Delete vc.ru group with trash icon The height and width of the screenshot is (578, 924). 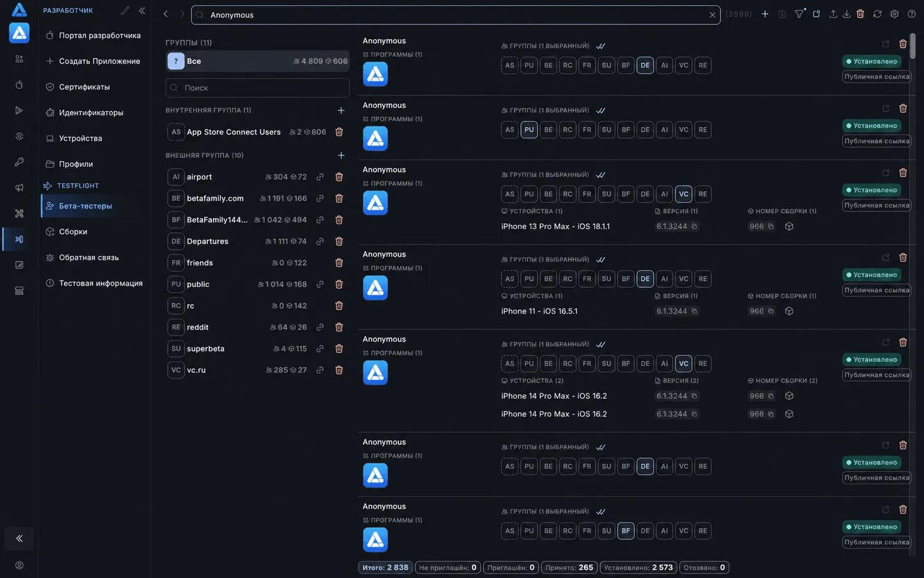(339, 370)
